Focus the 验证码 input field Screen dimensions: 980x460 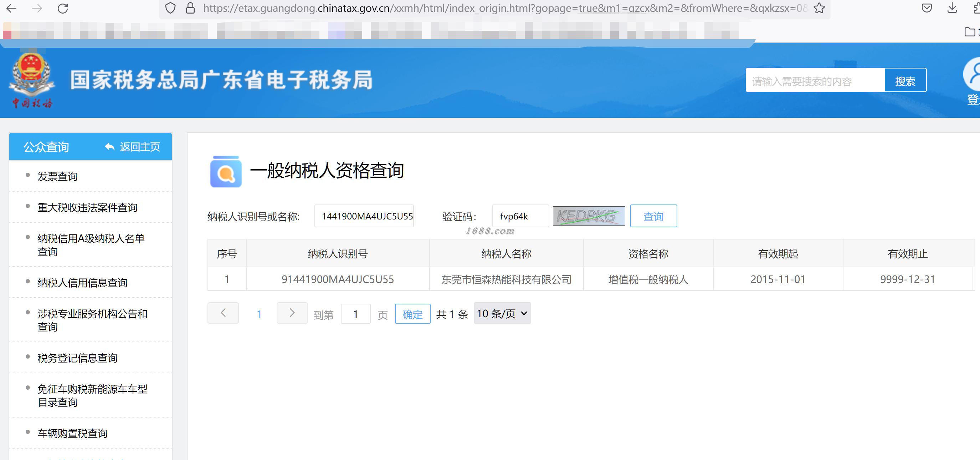coord(520,216)
